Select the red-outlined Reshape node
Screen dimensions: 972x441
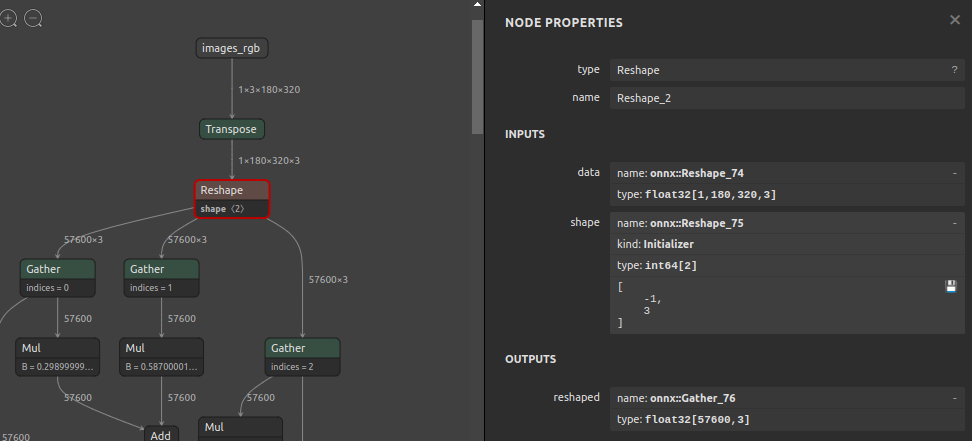click(x=232, y=190)
